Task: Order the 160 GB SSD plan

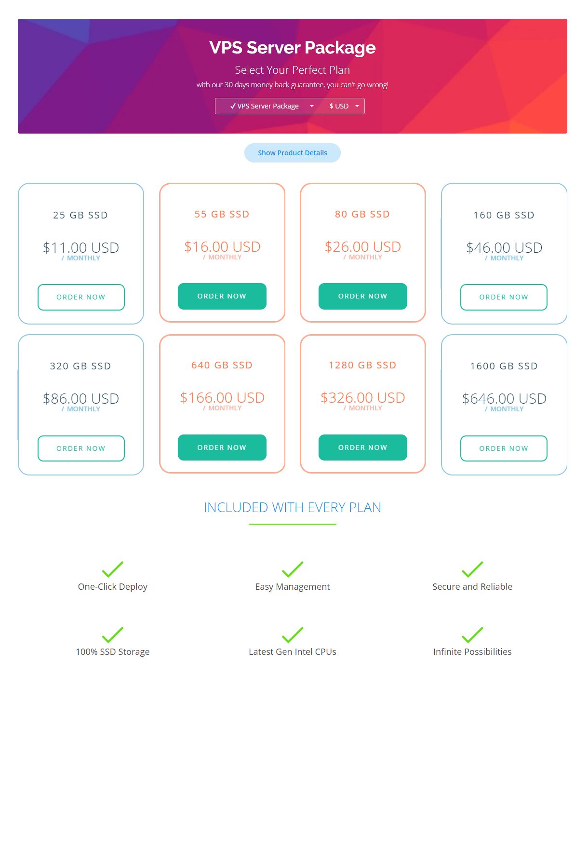Action: pos(504,297)
